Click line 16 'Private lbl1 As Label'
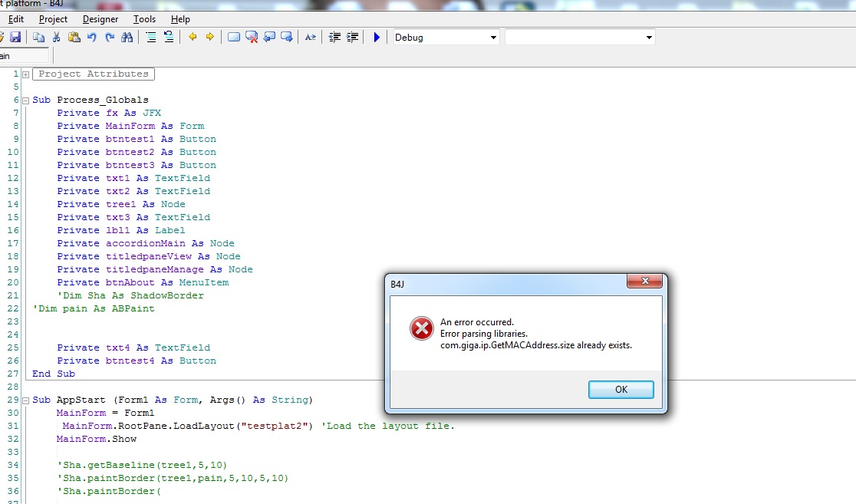 [121, 230]
